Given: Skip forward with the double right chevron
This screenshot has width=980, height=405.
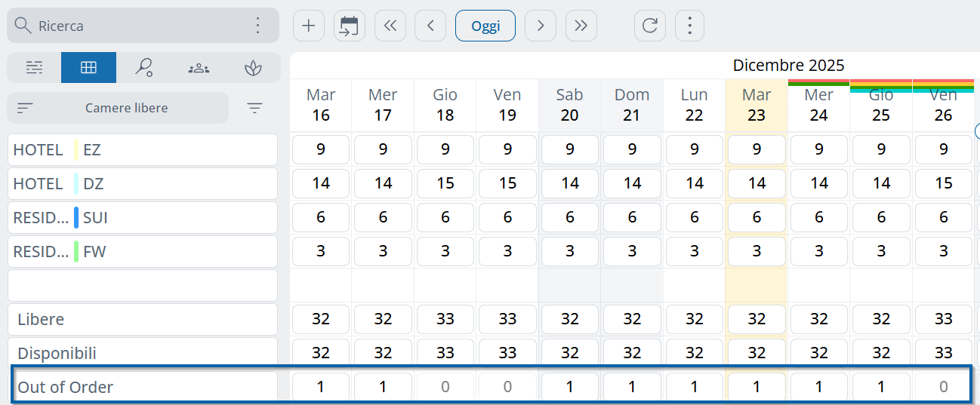Looking at the screenshot, I should pyautogui.click(x=581, y=26).
